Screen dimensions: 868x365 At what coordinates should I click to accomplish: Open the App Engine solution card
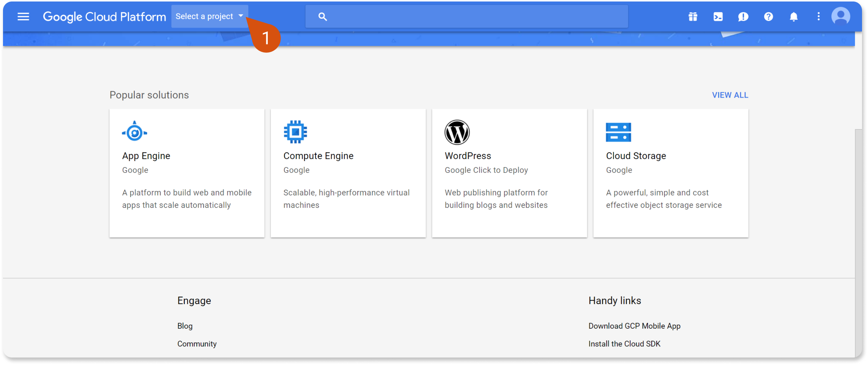[x=187, y=173]
